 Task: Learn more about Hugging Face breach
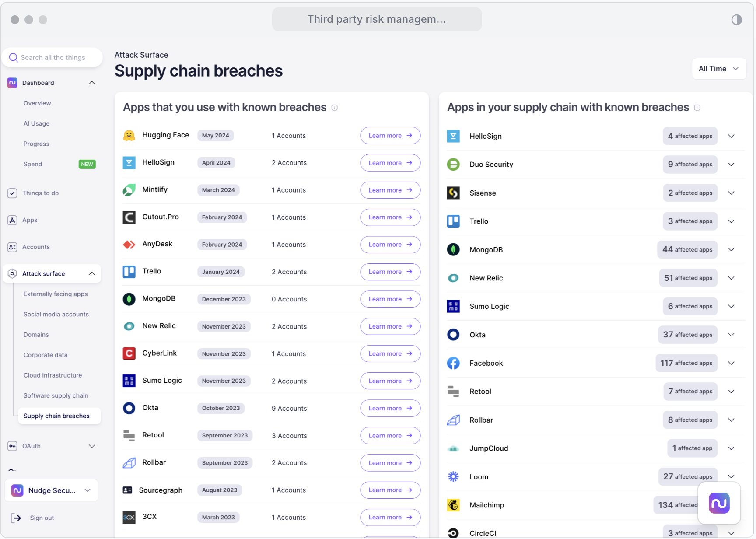pyautogui.click(x=390, y=136)
